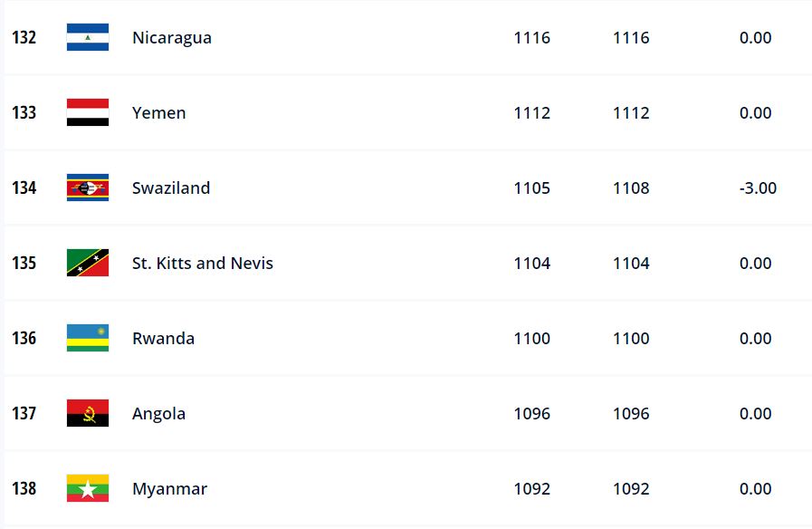The image size is (812, 529).
Task: Open St. Kitts and Nevis team page
Action: pos(203,264)
